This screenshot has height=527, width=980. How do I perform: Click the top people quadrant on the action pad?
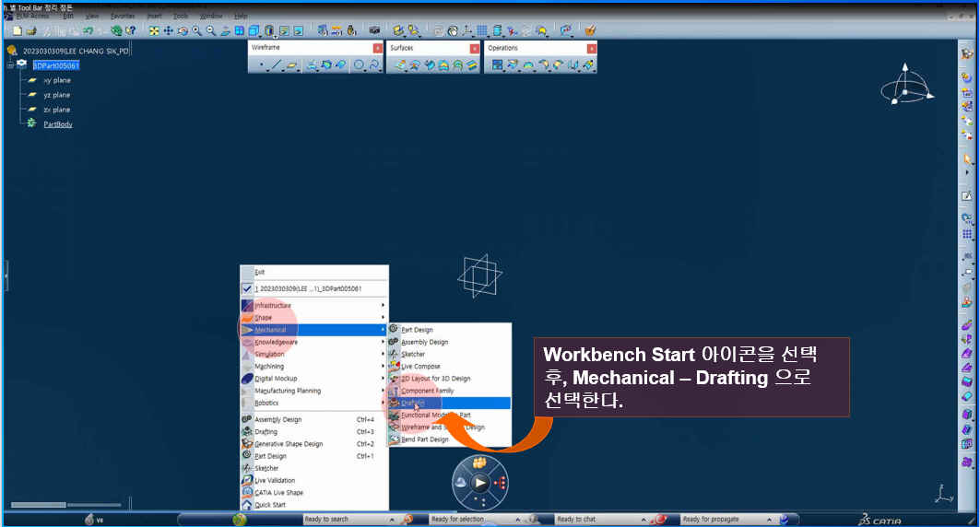pos(479,463)
